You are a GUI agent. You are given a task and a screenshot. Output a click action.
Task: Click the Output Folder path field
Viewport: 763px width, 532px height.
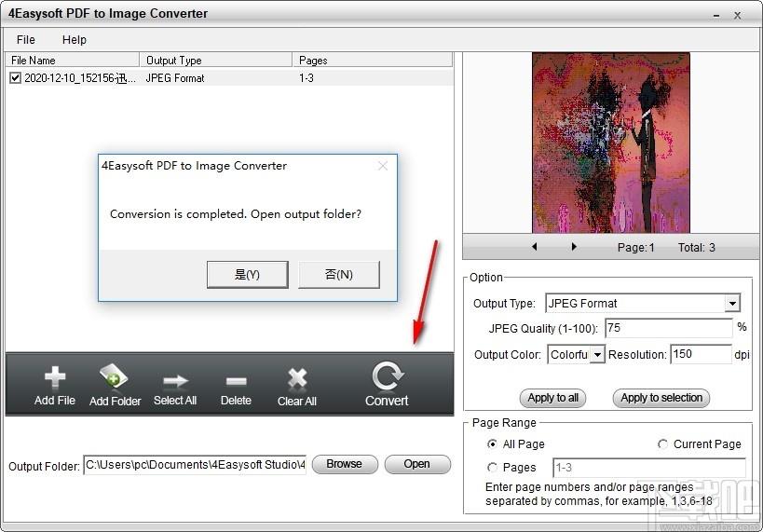coord(195,465)
